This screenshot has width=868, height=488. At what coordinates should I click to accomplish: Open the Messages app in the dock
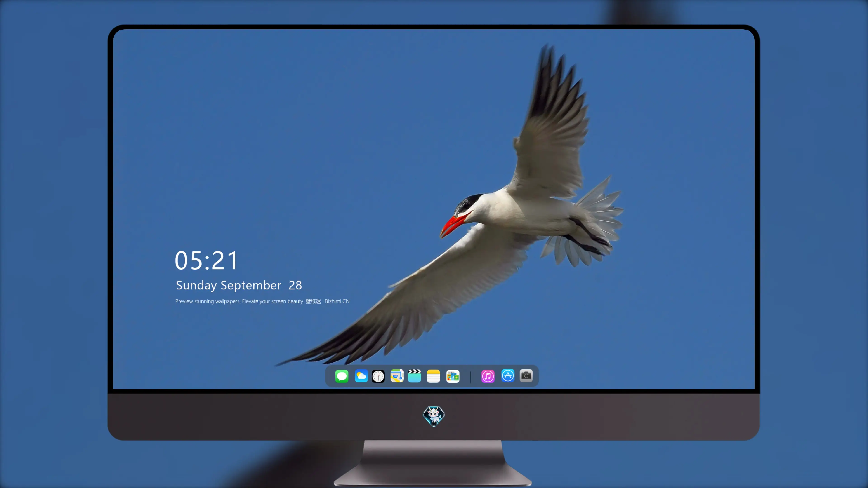click(x=342, y=376)
